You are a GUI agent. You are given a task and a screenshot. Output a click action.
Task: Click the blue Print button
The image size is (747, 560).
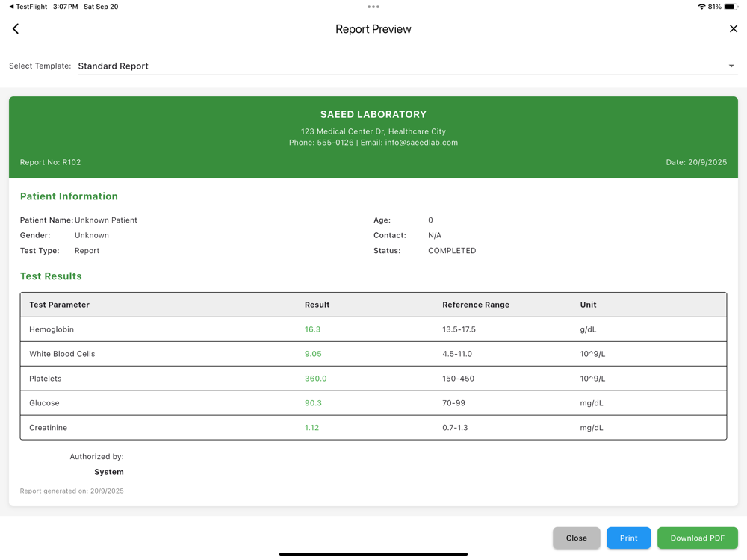pos(628,538)
